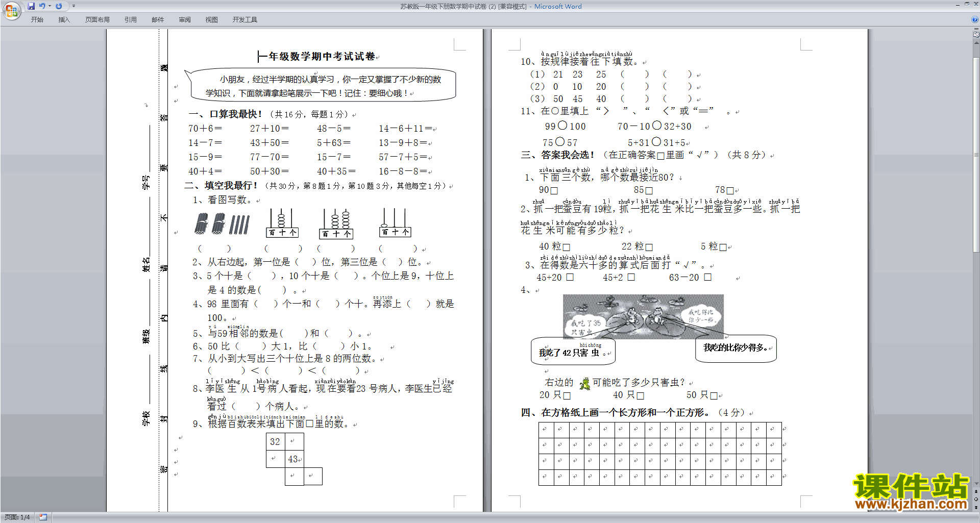
Task: Click heading 四、在方格纸上画一个长方形和一个正方形
Action: coord(615,412)
